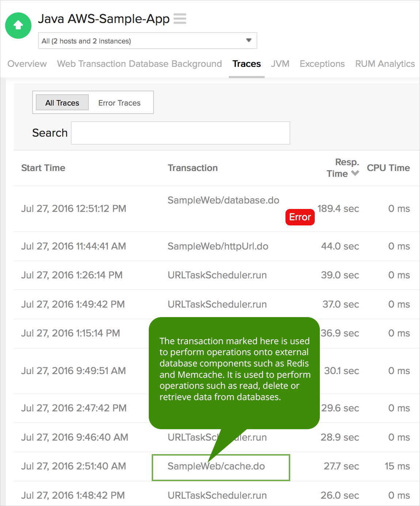Click start time Jul 27, 2016 2:47:42 PM
The width and height of the screenshot is (420, 506).
(74, 408)
